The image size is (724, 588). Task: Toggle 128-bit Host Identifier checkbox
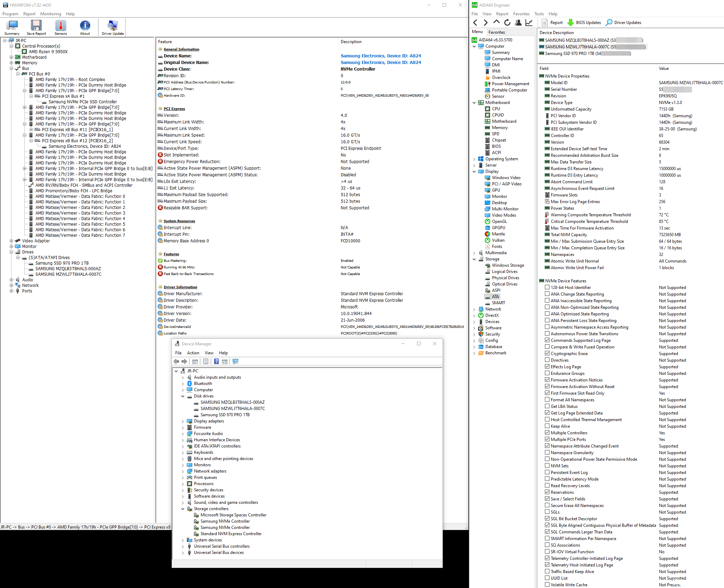[x=547, y=287]
